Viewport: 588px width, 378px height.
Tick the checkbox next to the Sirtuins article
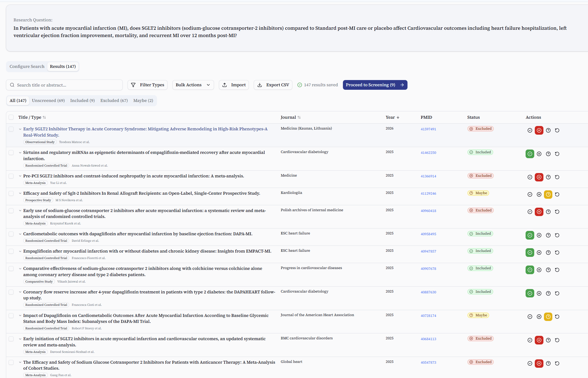11,152
